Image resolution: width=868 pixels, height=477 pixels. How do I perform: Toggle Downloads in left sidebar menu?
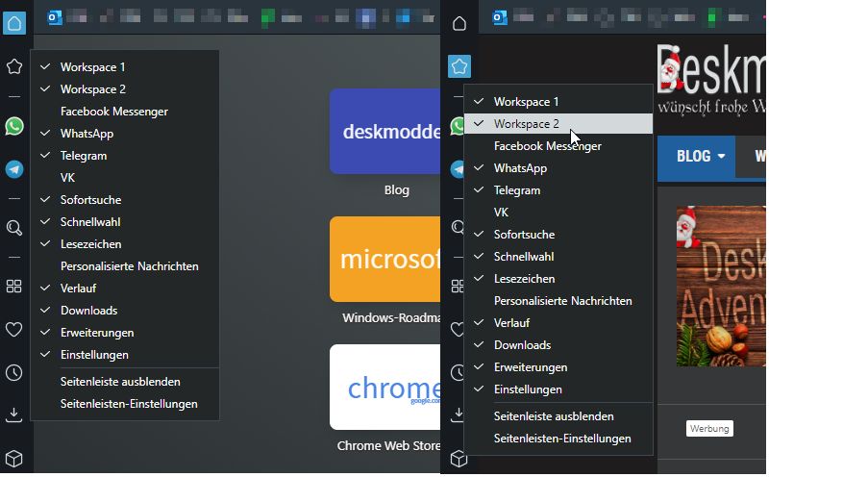(x=125, y=311)
